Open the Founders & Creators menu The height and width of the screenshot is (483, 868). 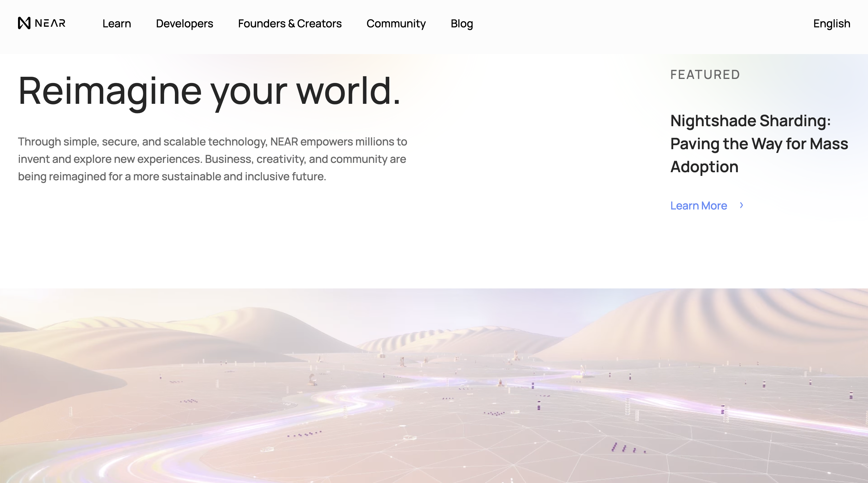[290, 23]
